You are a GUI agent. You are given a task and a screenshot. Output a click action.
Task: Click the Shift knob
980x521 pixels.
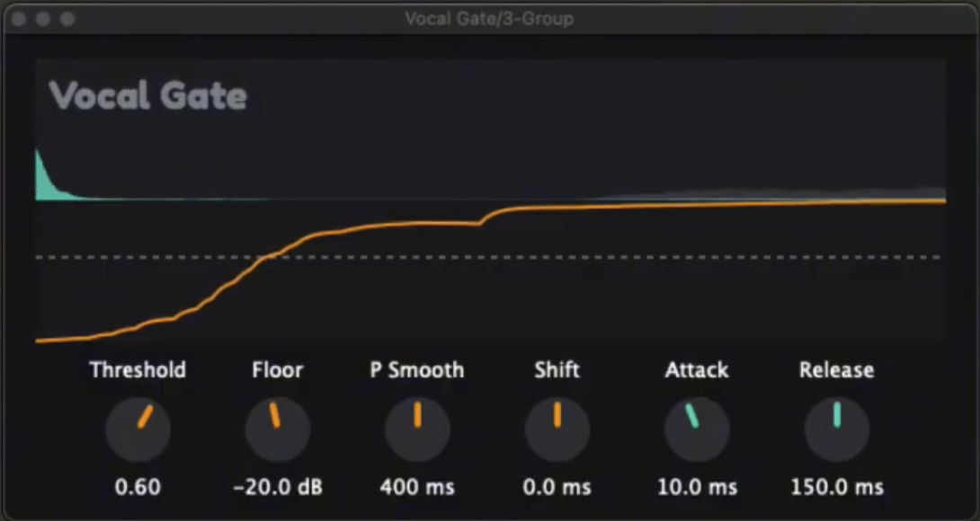[557, 429]
